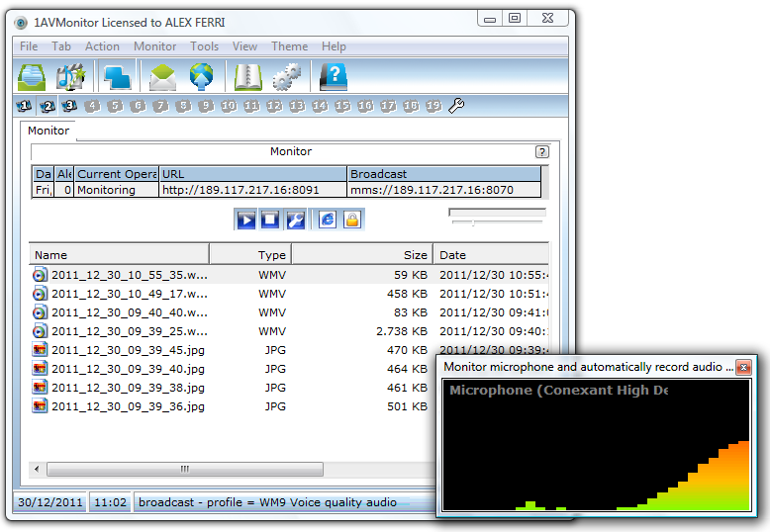Viewport: 770px width, 532px height.
Task: Open the Tools menu
Action: [205, 46]
